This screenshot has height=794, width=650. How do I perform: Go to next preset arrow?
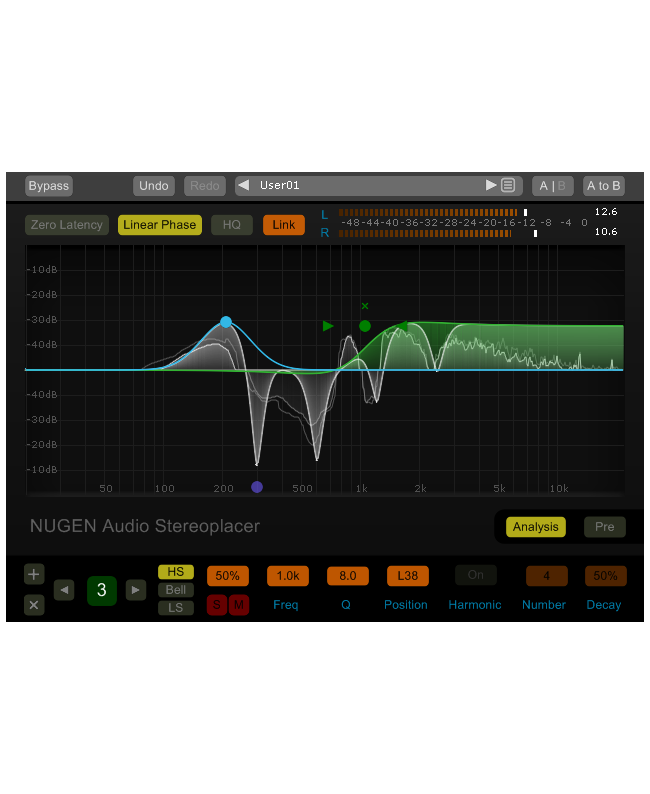click(491, 185)
